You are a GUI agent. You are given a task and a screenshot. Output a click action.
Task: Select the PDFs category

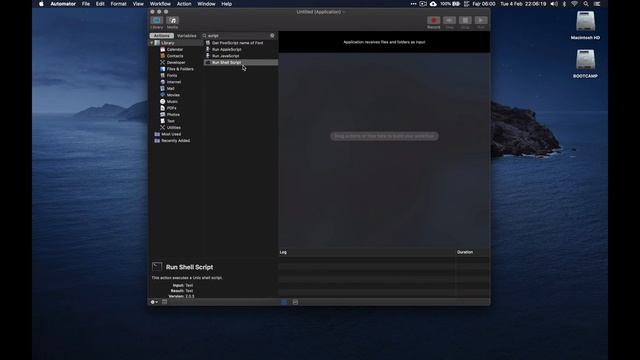coord(171,108)
